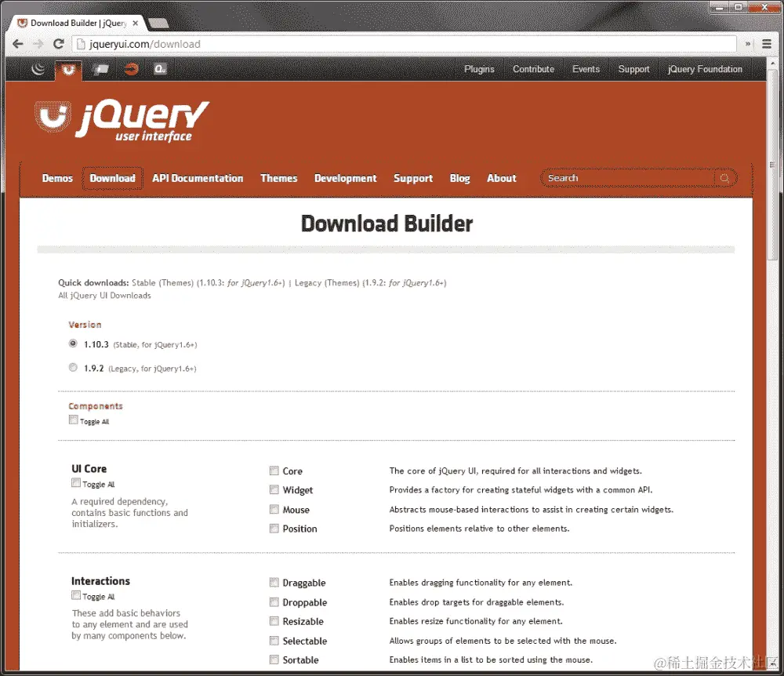The width and height of the screenshot is (784, 676).
Task: Click the search magnifier in the Search box
Action: (x=724, y=178)
